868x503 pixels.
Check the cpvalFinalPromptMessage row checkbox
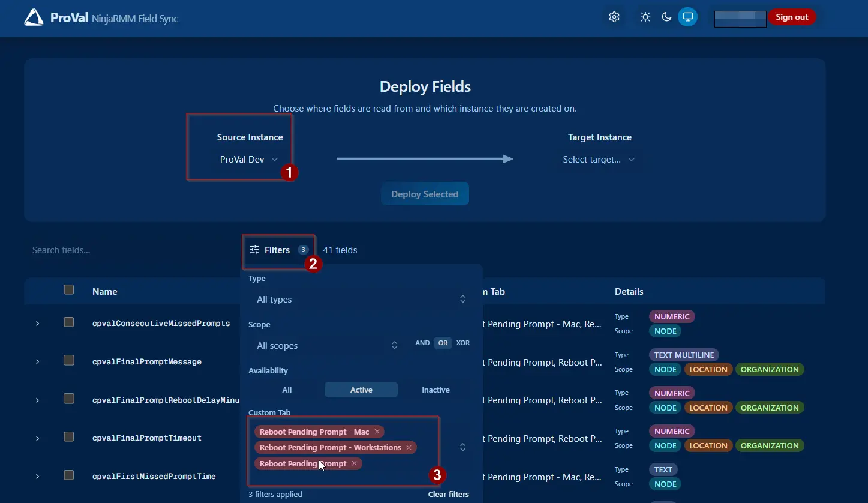(69, 360)
